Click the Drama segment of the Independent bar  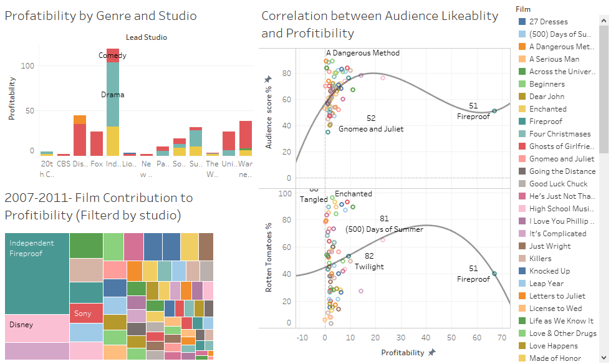click(113, 95)
